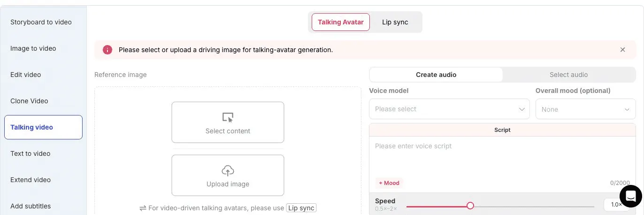Open Text to video section
The height and width of the screenshot is (215, 644).
[x=43, y=154]
